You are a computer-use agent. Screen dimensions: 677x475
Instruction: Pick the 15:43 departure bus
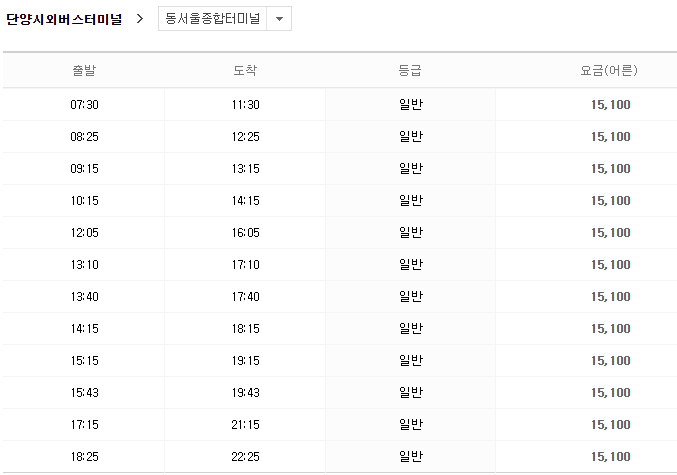[x=84, y=393]
